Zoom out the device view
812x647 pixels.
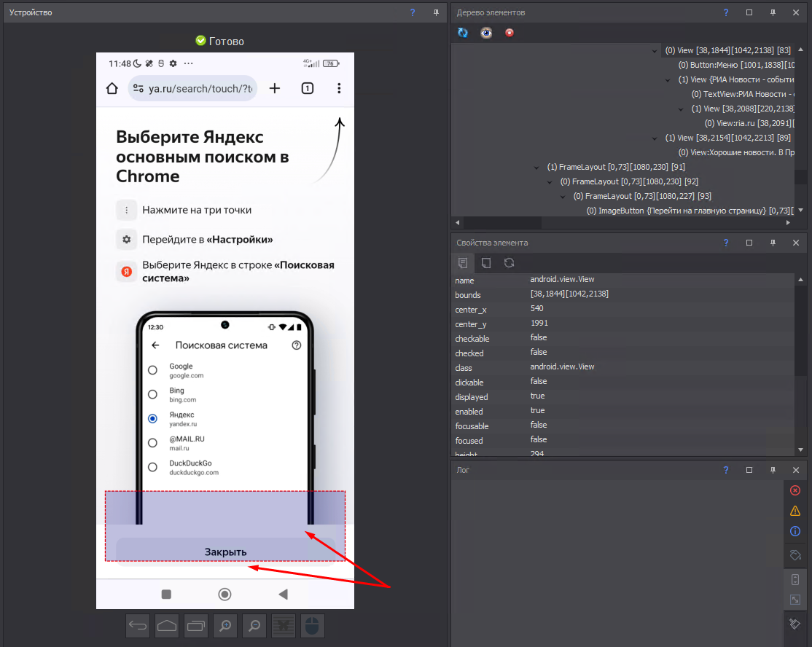[254, 626]
